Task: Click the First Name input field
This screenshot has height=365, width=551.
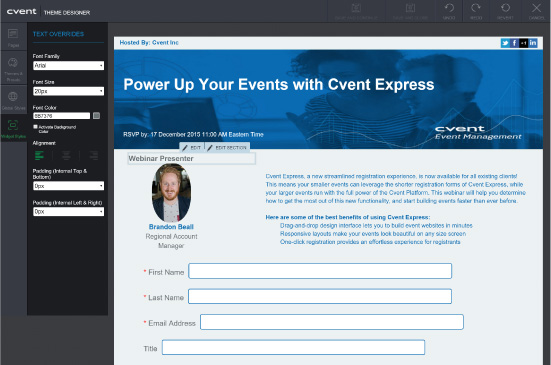Action: [x=320, y=271]
